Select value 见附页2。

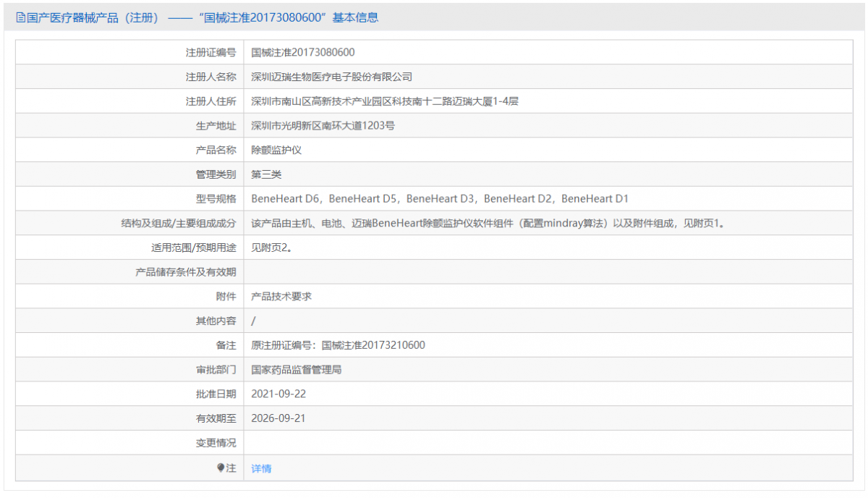[272, 248]
